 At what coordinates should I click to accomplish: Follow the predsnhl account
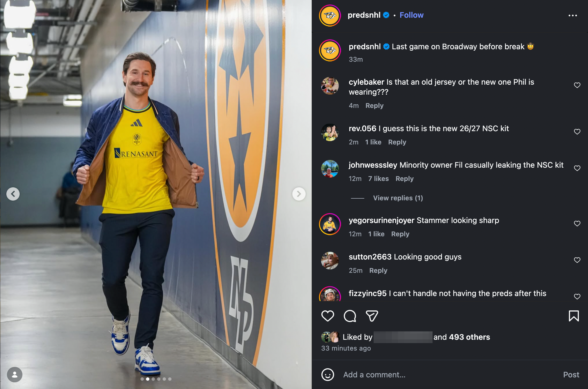click(412, 15)
